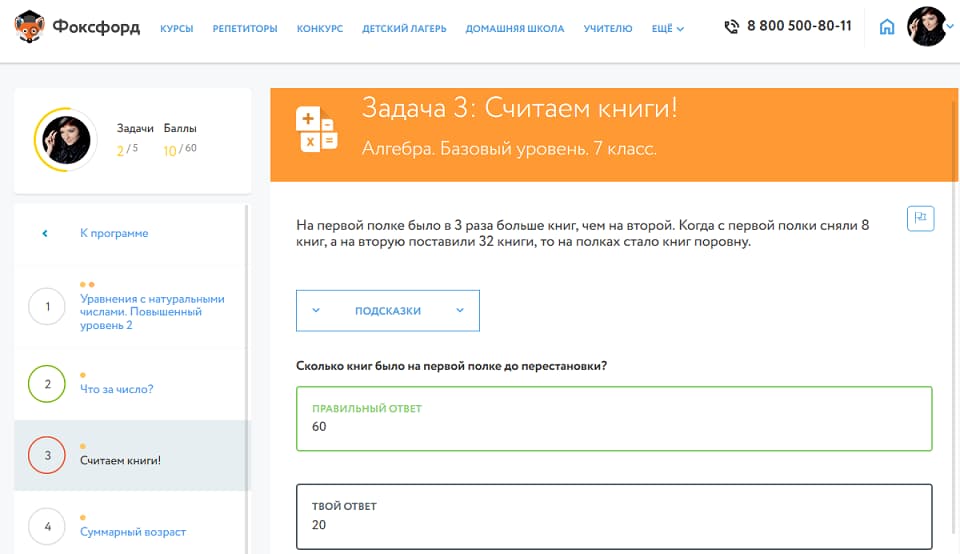Click the Foxford fox logo

[31, 27]
